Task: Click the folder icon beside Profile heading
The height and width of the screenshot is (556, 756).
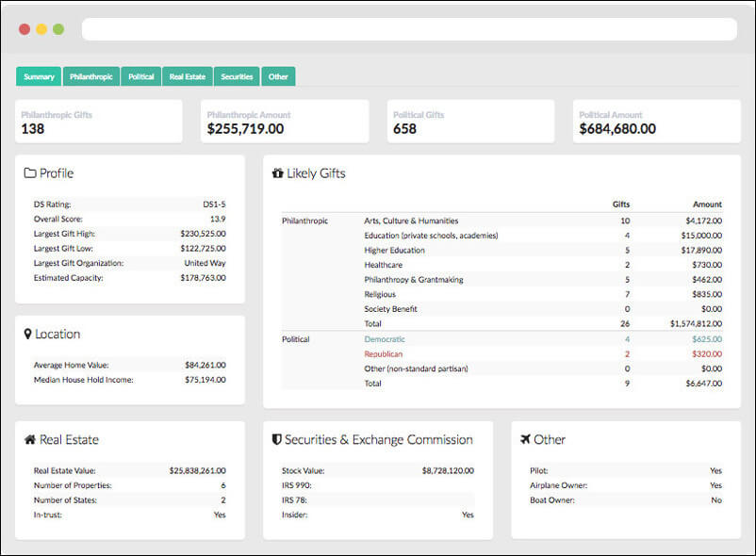Action: point(31,173)
